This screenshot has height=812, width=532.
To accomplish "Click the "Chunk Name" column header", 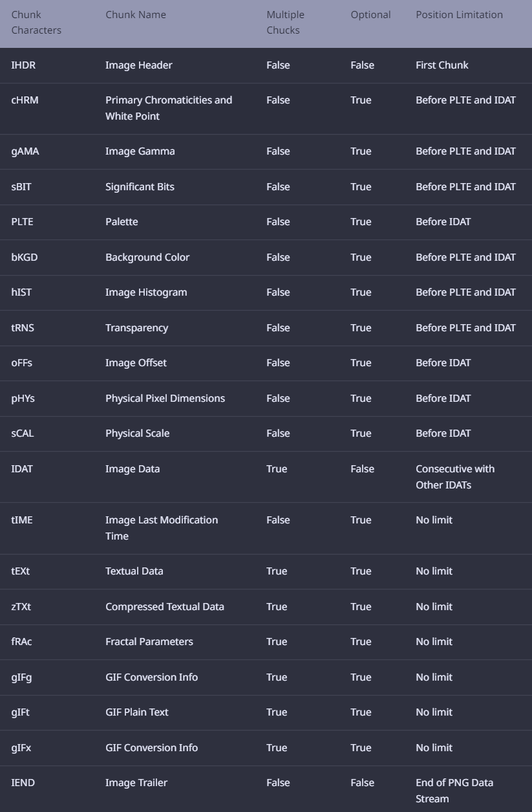I will 136,15.
